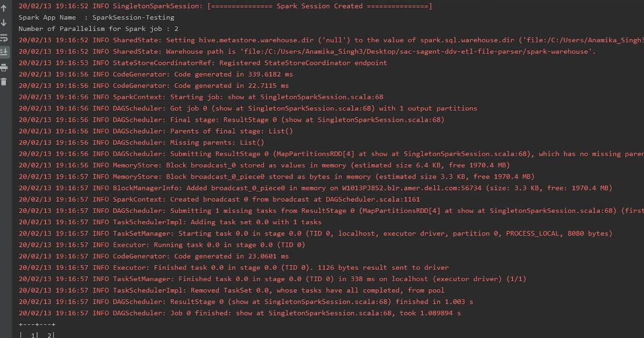Select the TaskSchedulerImpl Adding task set line
This screenshot has width=644, height=338.
[170, 222]
